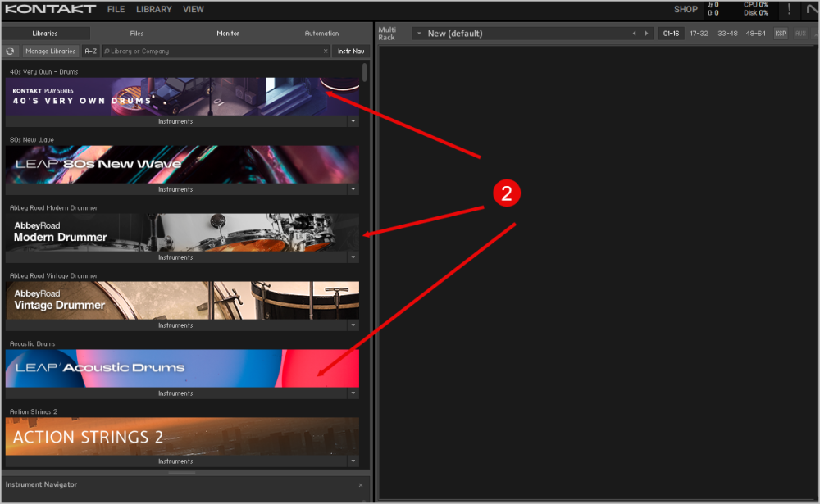
Task: Click the Instrument Navigator panel title
Action: [41, 484]
